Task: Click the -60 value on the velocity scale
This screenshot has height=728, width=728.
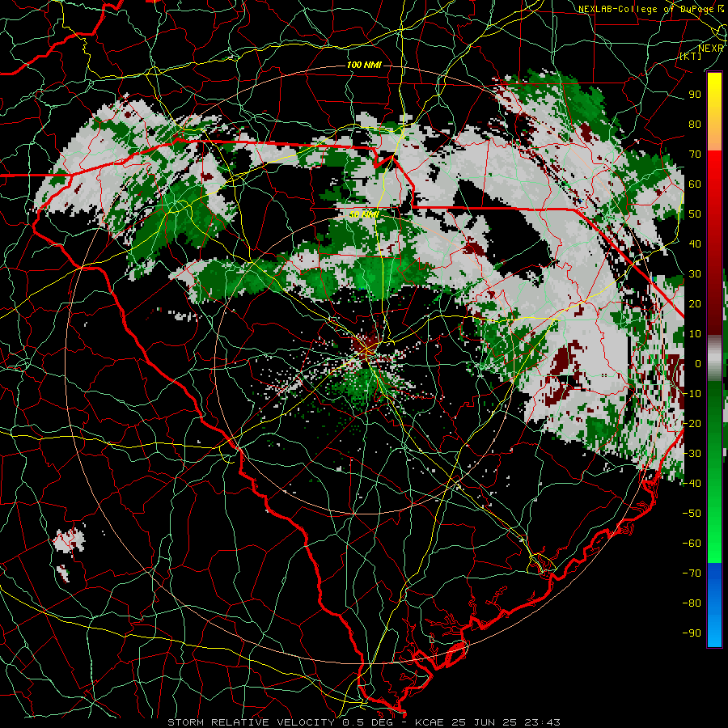Action: click(692, 544)
